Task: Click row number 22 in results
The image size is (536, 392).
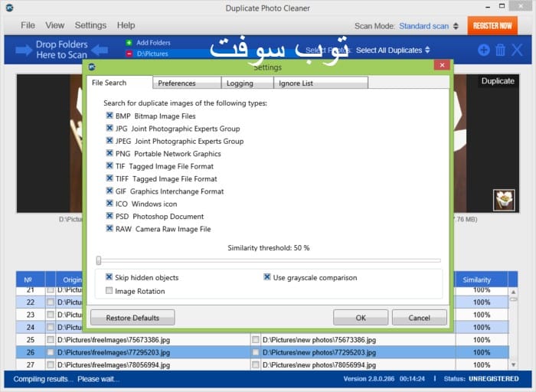Action: (x=31, y=302)
